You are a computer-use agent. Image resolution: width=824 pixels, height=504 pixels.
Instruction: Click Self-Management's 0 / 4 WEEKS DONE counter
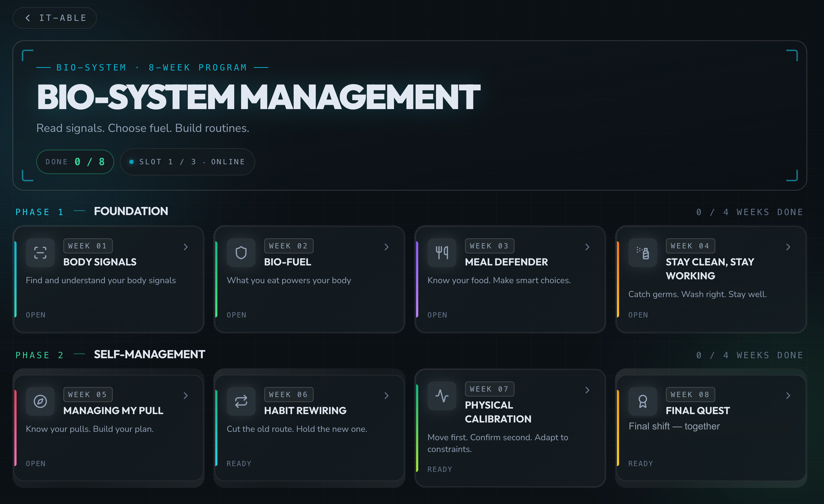point(750,355)
